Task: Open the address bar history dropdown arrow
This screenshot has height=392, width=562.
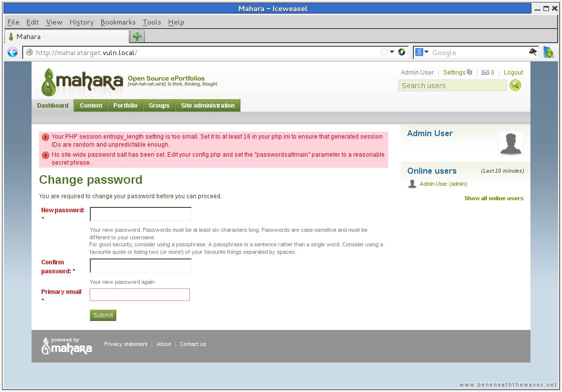Action: (x=392, y=52)
